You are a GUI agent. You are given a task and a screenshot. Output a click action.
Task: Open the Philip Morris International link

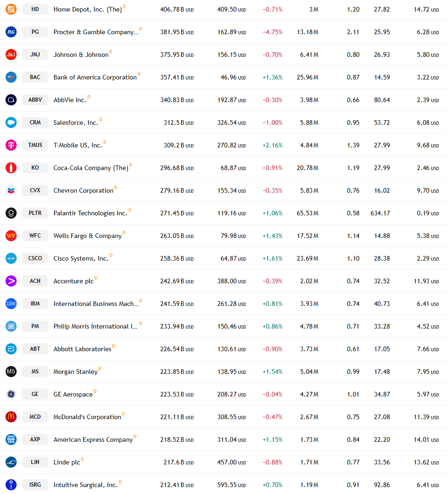pos(96,327)
